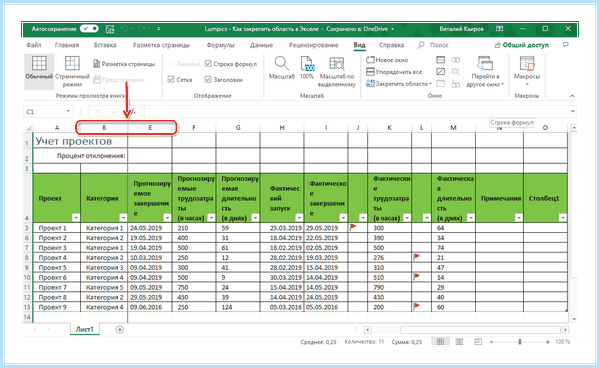Screen dimensions: 600x368
Task: Click the 100 % zoom level text
Action: pyautogui.click(x=562, y=342)
